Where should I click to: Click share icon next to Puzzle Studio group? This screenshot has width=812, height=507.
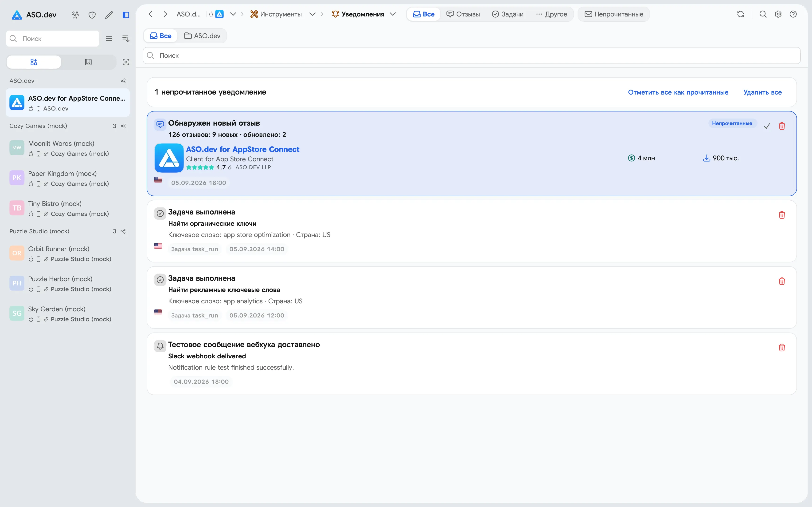[x=123, y=231]
